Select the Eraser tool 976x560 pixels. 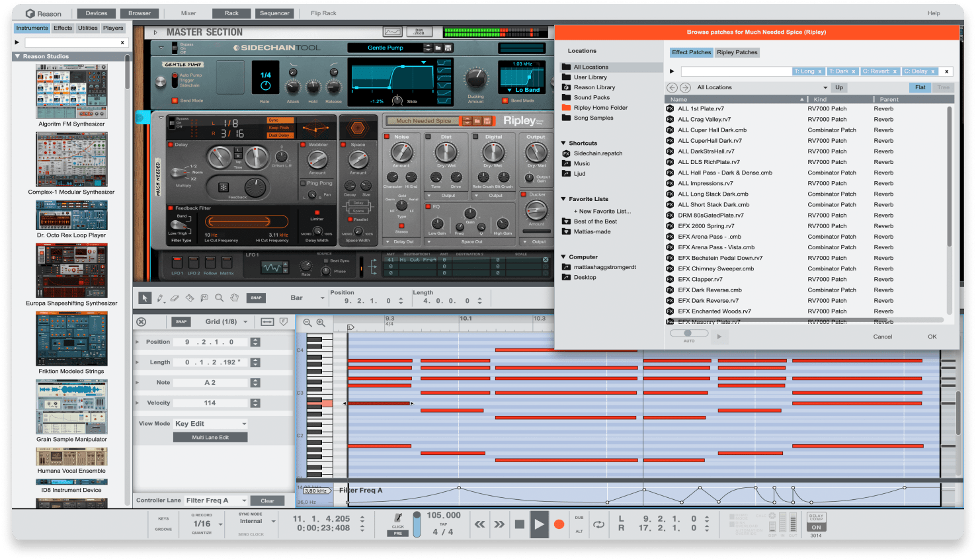(x=175, y=298)
